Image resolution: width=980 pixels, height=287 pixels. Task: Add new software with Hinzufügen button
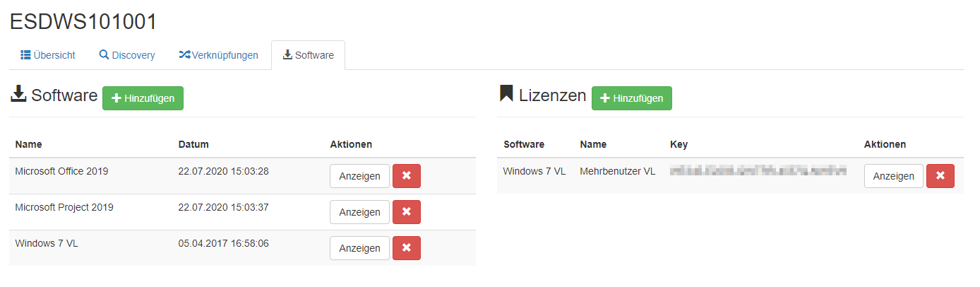click(143, 98)
